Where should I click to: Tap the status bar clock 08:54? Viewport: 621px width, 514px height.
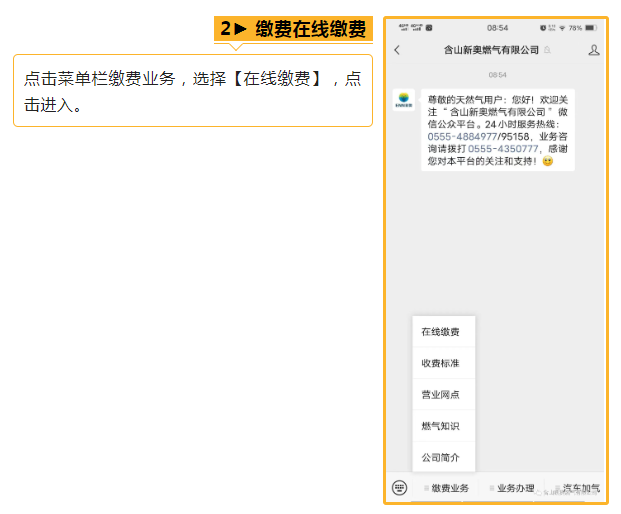(x=497, y=28)
